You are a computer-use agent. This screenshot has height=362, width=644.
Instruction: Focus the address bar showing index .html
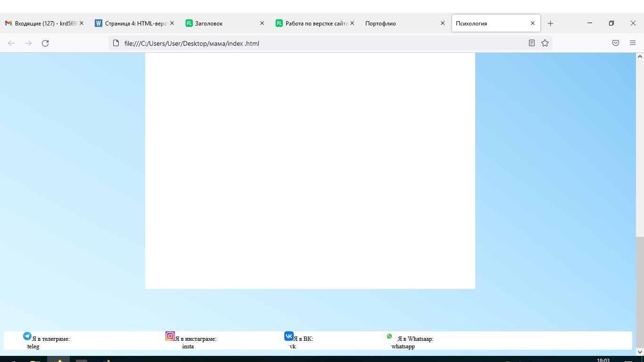330,43
